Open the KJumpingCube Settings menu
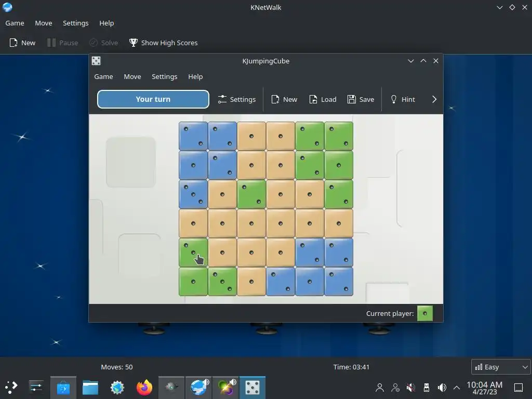Image resolution: width=532 pixels, height=399 pixels. click(165, 77)
